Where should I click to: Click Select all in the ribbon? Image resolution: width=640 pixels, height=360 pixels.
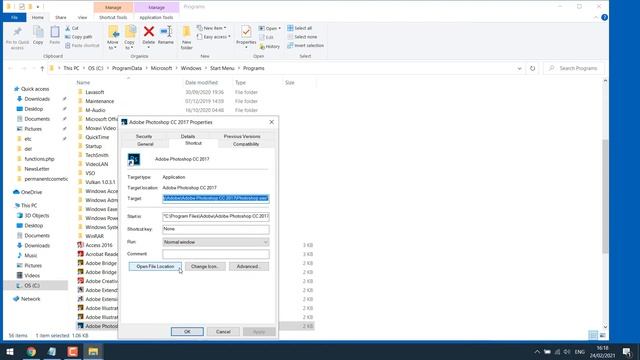click(300, 28)
